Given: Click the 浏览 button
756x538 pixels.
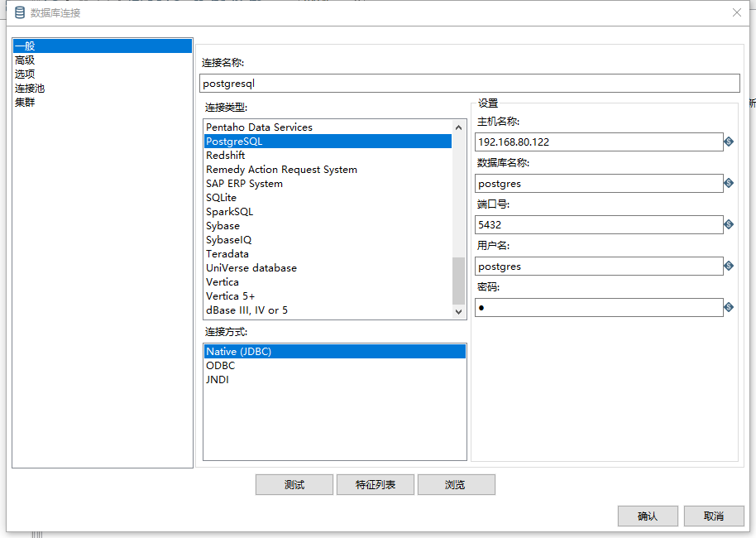Looking at the screenshot, I should tap(456, 484).
